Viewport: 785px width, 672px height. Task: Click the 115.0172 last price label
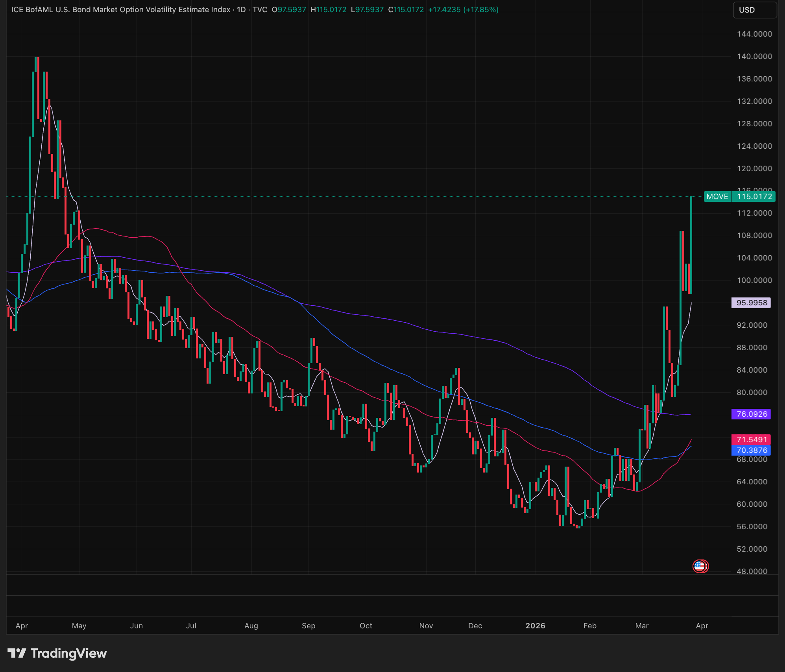754,196
